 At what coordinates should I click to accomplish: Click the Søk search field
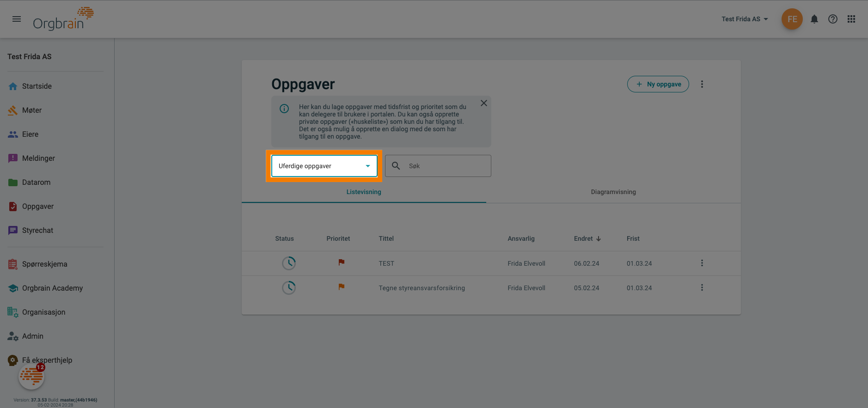(438, 166)
